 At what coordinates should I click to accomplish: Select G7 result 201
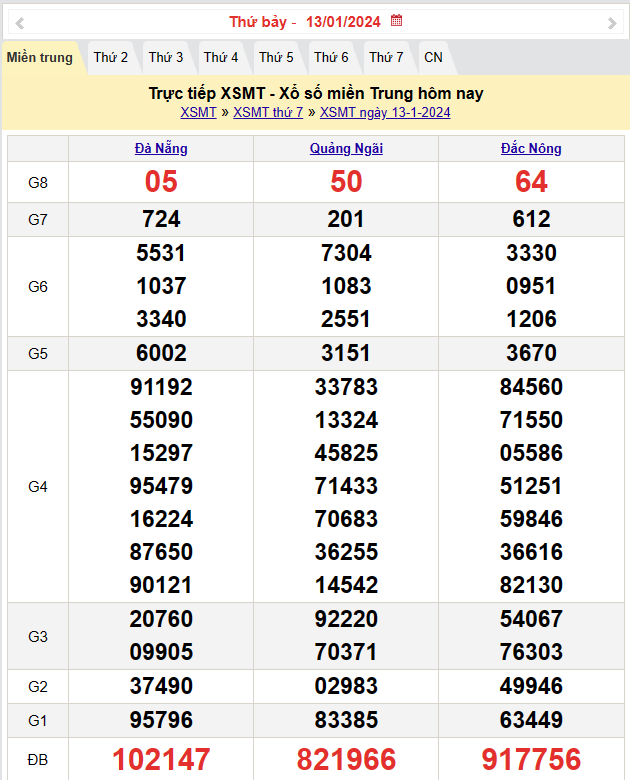(x=346, y=219)
